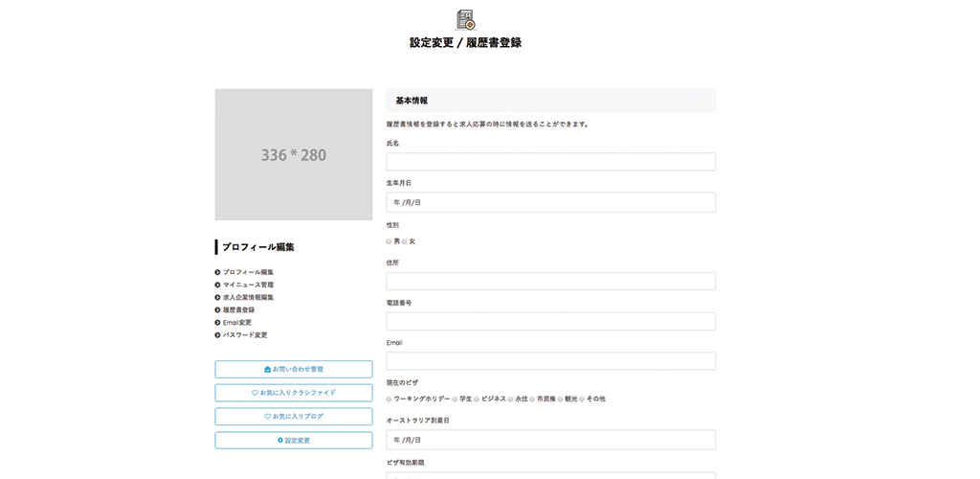Click the arrow icon beside プロフィール編集 link
The height and width of the screenshot is (479, 980).
[x=217, y=272]
